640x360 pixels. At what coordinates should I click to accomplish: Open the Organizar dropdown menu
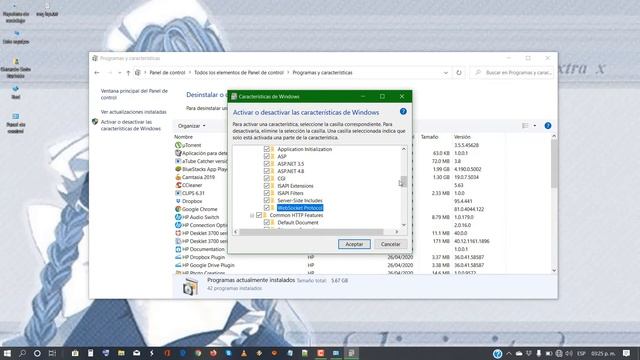tap(192, 126)
